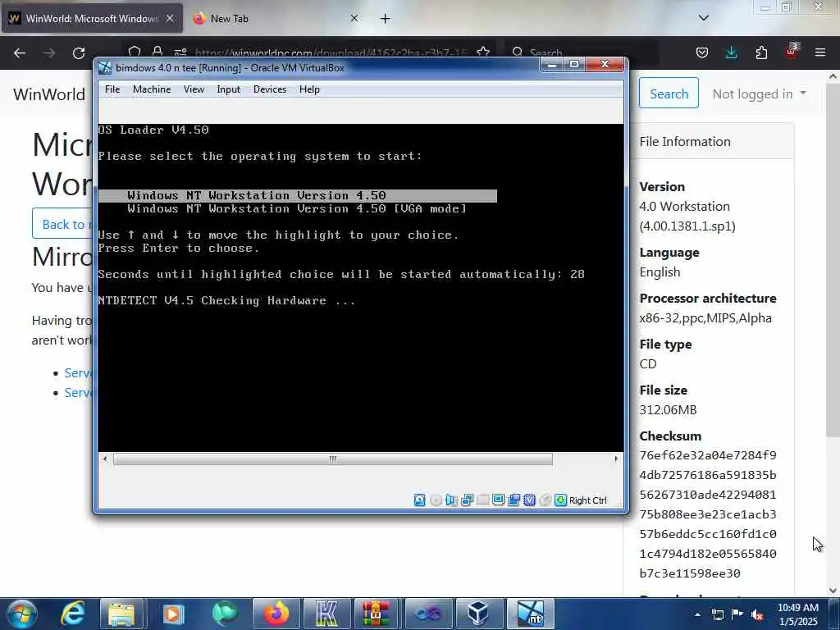840x630 pixels.
Task: Open the Firefox downloads panel
Action: click(731, 52)
